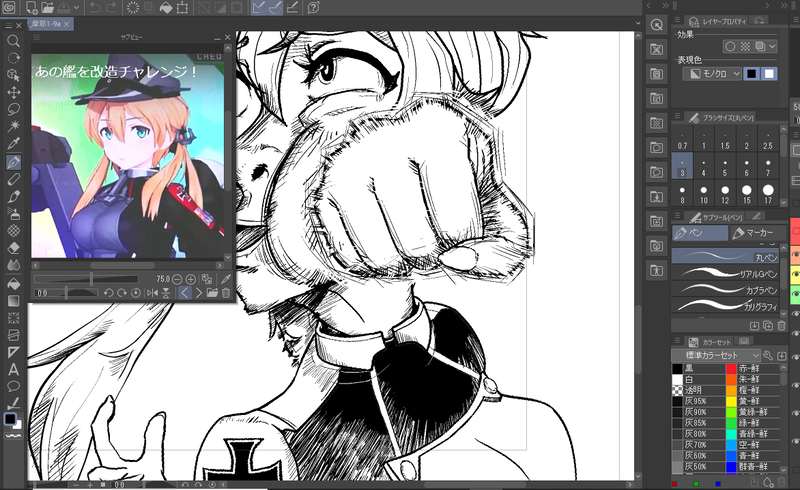This screenshot has height=490, width=800.
Task: Select the Lasso selection tool
Action: pyautogui.click(x=13, y=109)
